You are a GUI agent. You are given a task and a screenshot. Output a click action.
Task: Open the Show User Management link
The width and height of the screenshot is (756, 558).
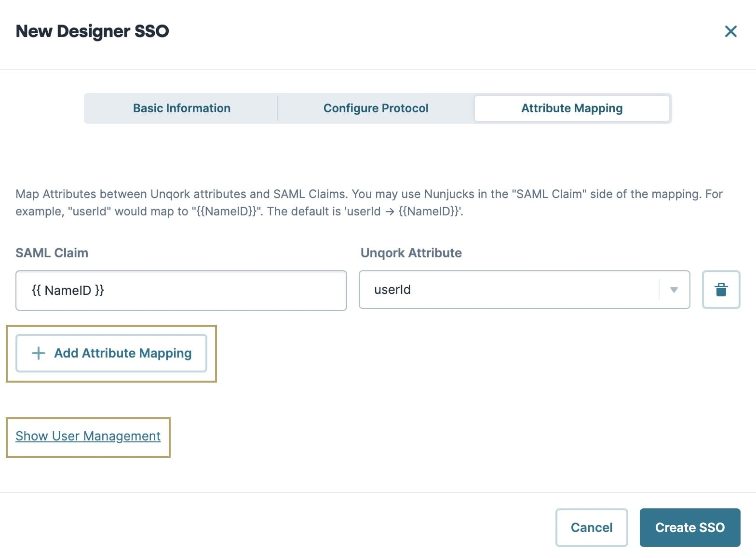click(x=88, y=436)
